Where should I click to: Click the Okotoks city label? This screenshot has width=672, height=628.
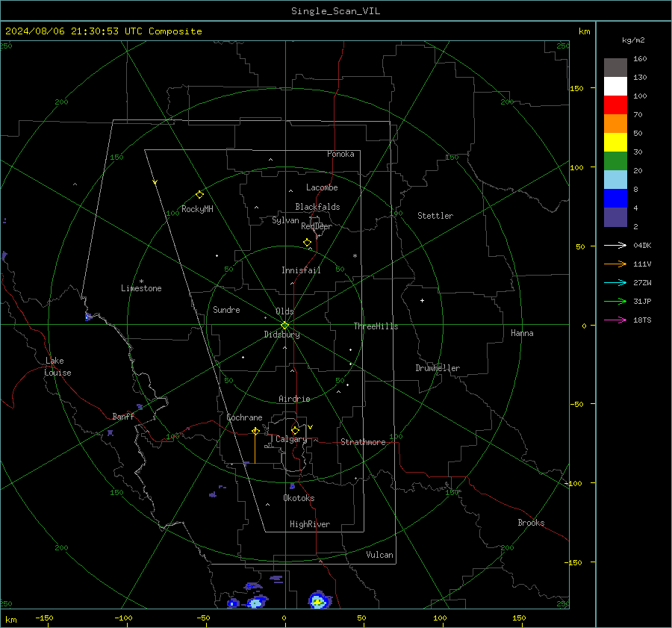(x=299, y=498)
